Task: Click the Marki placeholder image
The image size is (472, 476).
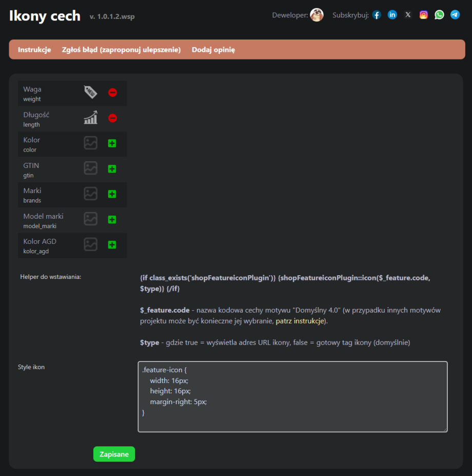Action: point(90,194)
